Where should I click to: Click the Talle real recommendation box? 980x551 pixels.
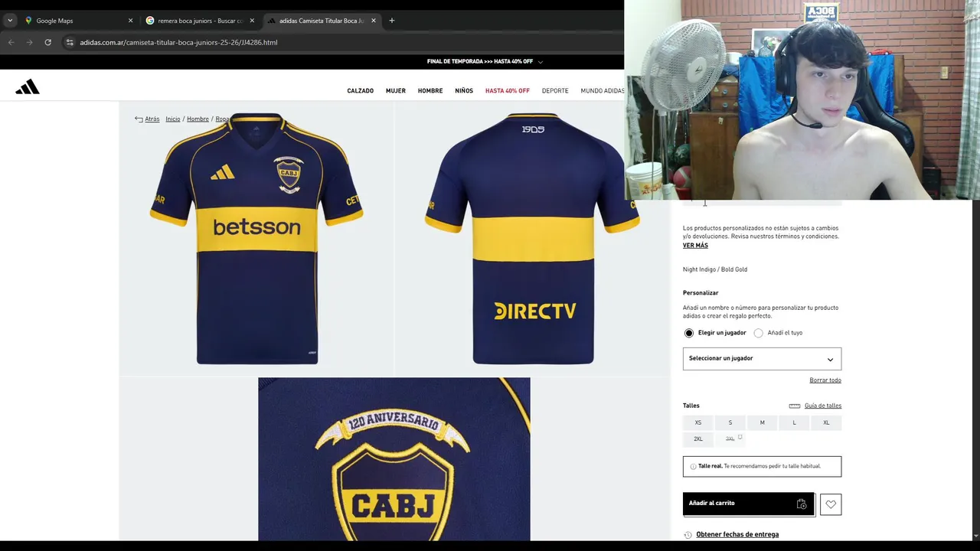pyautogui.click(x=762, y=466)
